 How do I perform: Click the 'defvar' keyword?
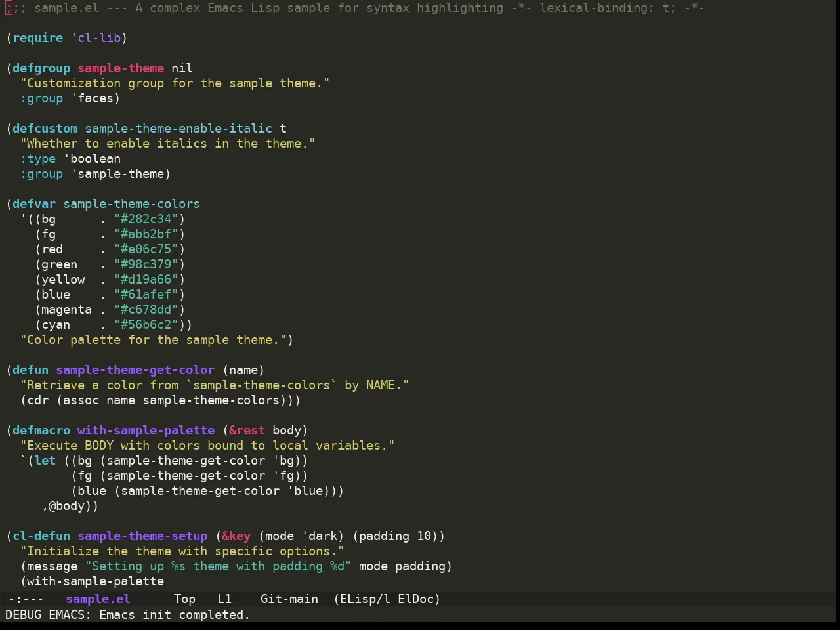[x=34, y=204]
